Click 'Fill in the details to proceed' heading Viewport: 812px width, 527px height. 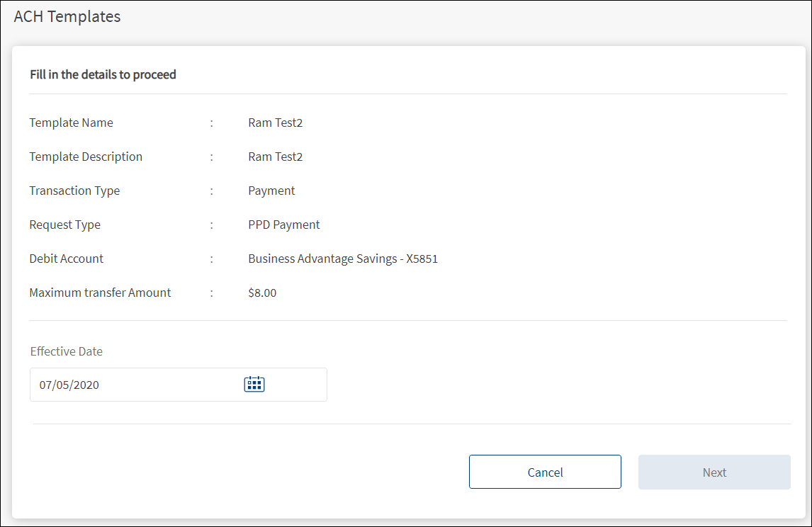point(103,74)
